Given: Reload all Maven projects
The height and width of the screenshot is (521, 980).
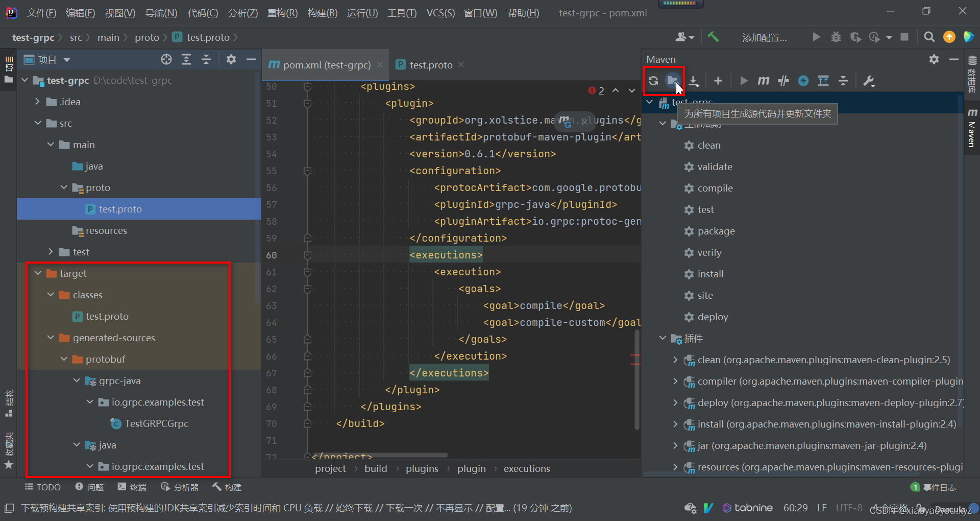Looking at the screenshot, I should 653,81.
